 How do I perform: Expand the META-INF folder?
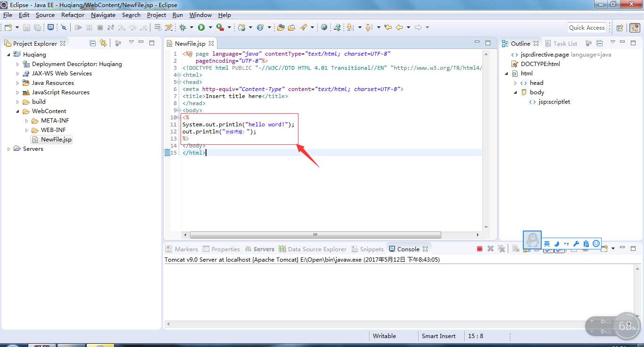(x=27, y=121)
